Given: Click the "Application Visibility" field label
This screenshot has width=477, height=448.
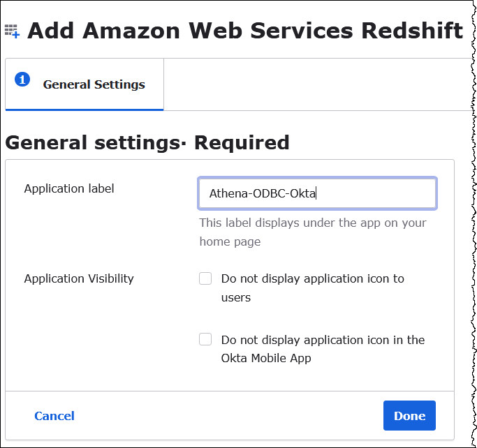Looking at the screenshot, I should click(79, 278).
